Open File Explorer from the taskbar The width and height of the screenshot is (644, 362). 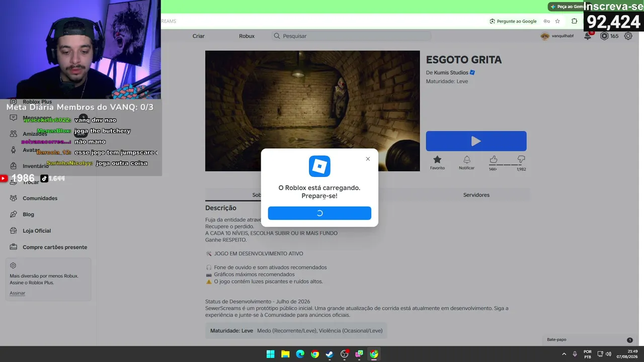pos(285,354)
